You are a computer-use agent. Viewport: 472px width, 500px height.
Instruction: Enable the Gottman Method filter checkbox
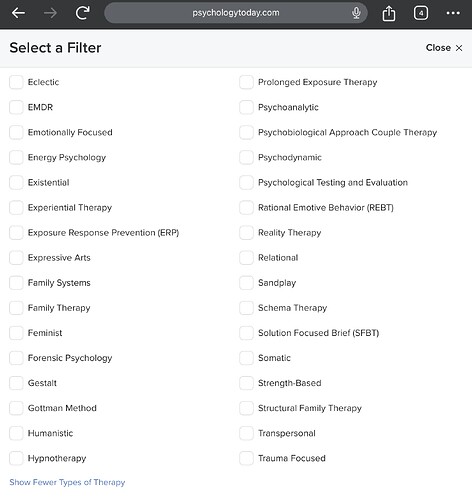pyautogui.click(x=16, y=408)
